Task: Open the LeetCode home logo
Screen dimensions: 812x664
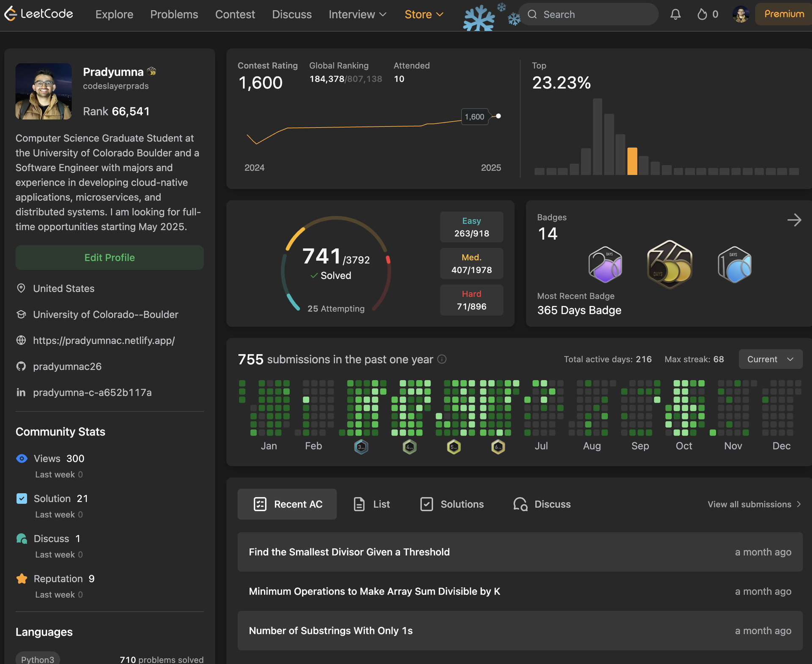Action: [x=39, y=14]
